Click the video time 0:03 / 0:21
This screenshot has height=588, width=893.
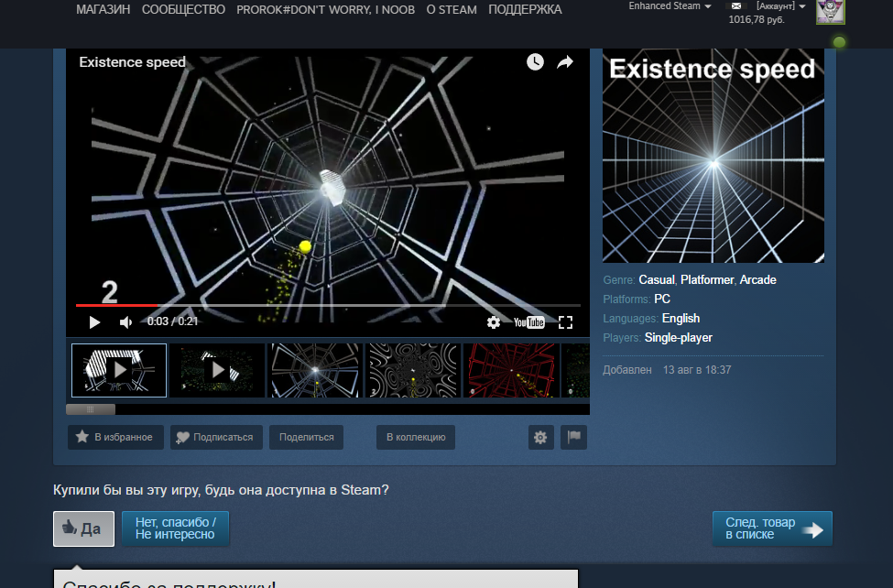click(172, 321)
